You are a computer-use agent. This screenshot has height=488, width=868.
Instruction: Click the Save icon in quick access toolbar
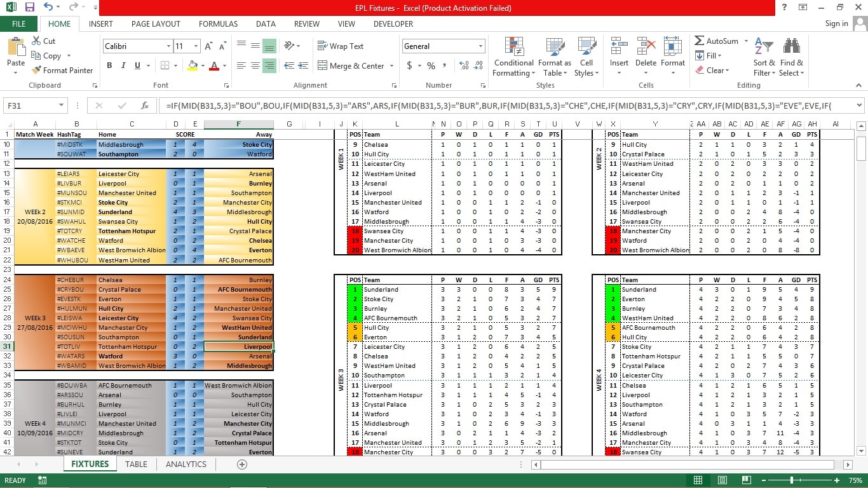point(30,8)
